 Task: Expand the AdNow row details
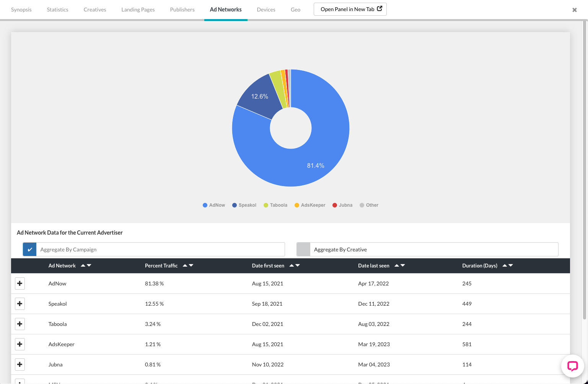pyautogui.click(x=20, y=283)
